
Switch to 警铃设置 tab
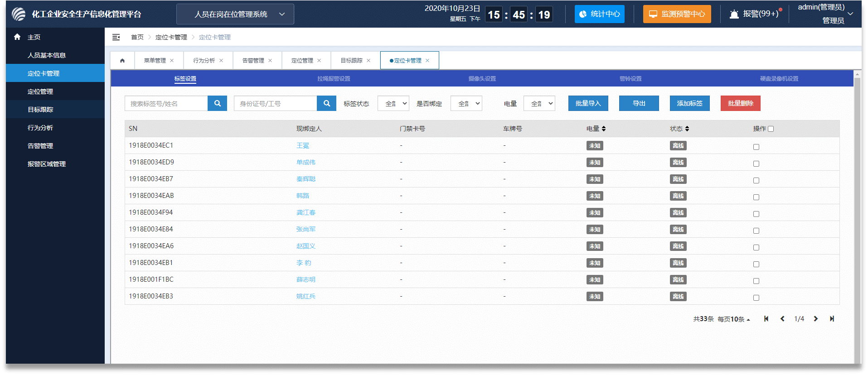coord(630,79)
